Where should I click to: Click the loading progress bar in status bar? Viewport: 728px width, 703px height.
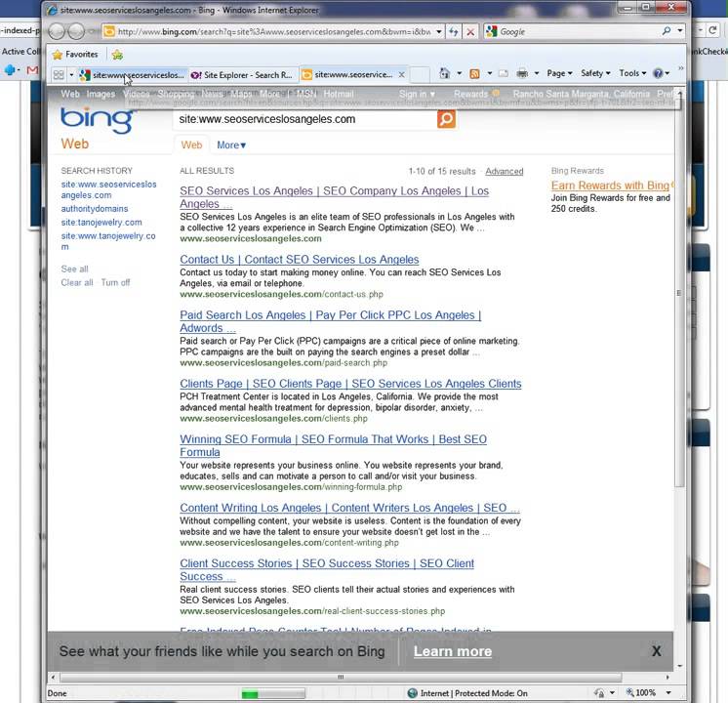click(x=273, y=693)
